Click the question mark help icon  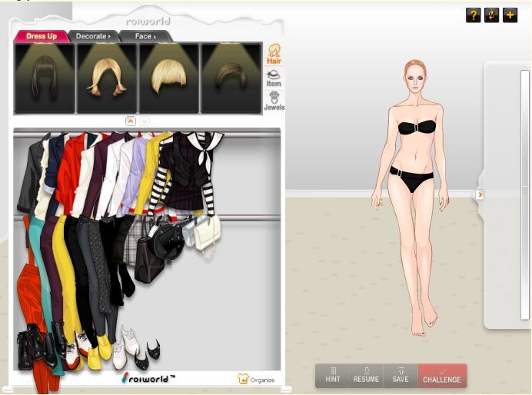pos(473,15)
